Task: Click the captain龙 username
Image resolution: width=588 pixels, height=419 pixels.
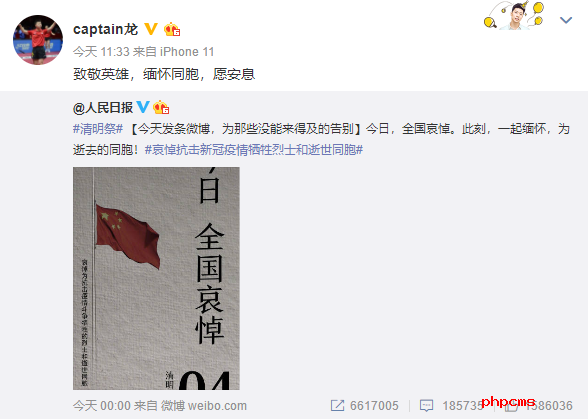Action: [x=105, y=29]
